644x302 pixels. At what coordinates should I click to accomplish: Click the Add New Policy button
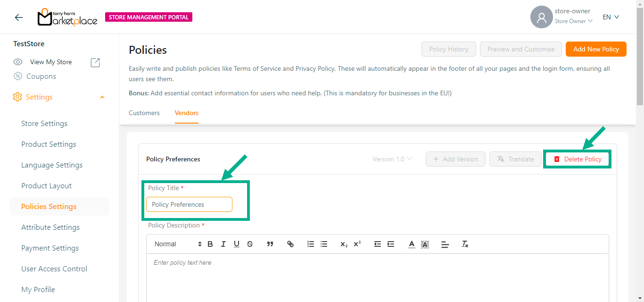coord(596,49)
